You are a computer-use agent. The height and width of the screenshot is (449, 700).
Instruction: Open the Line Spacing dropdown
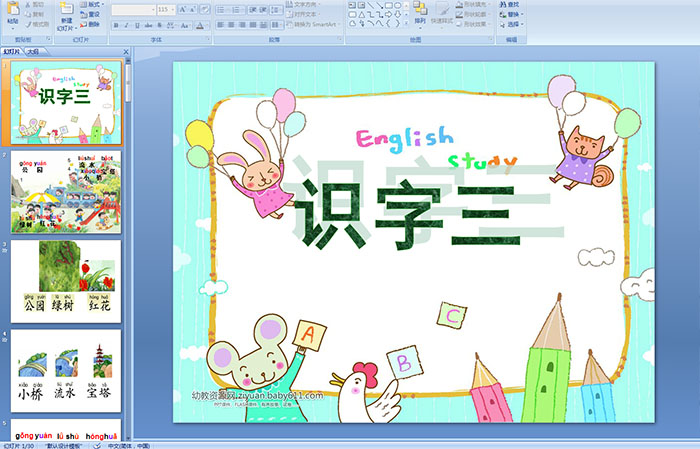tap(276, 10)
